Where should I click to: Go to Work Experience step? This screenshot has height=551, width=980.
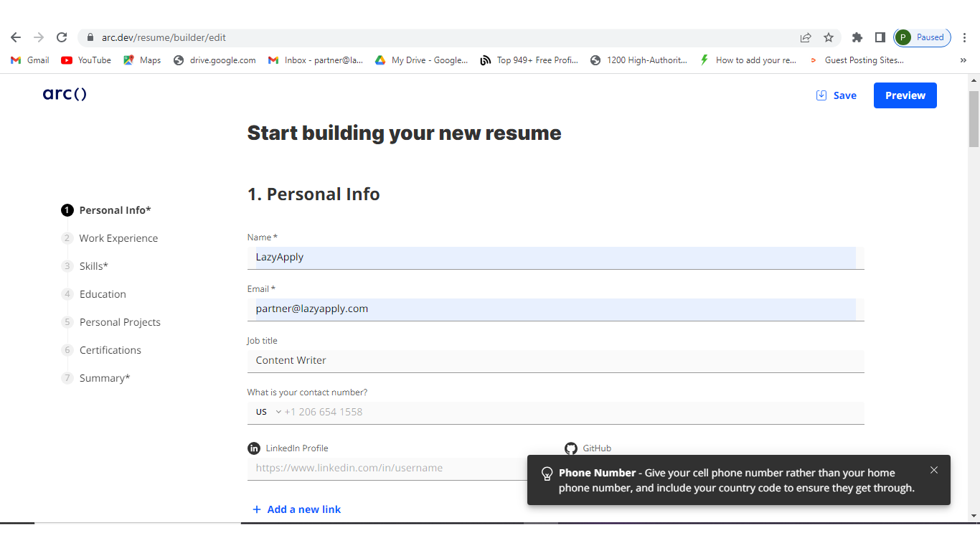click(118, 238)
